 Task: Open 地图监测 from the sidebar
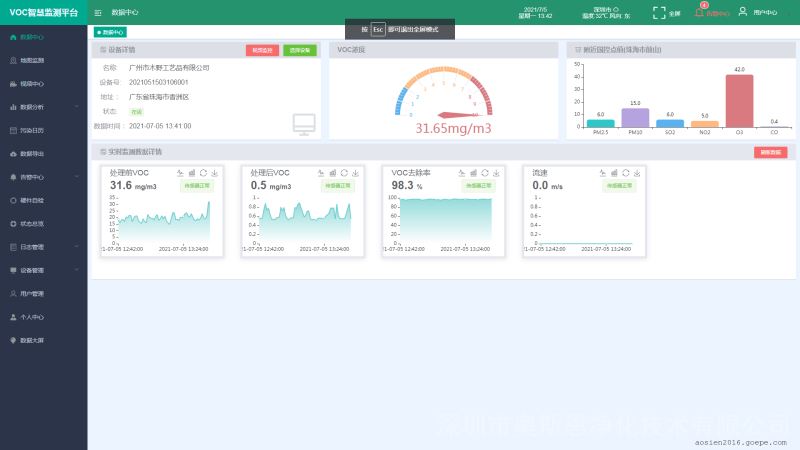pos(32,60)
